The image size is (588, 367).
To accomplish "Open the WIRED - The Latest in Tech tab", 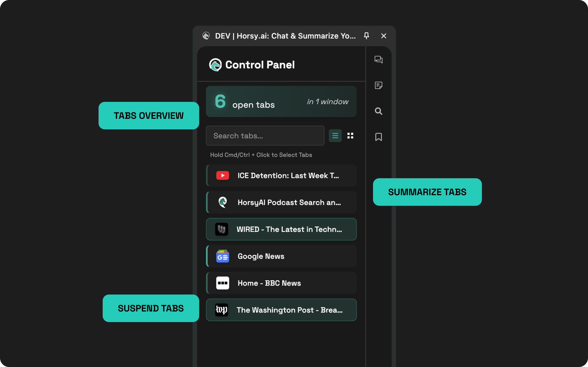I will pos(281,229).
